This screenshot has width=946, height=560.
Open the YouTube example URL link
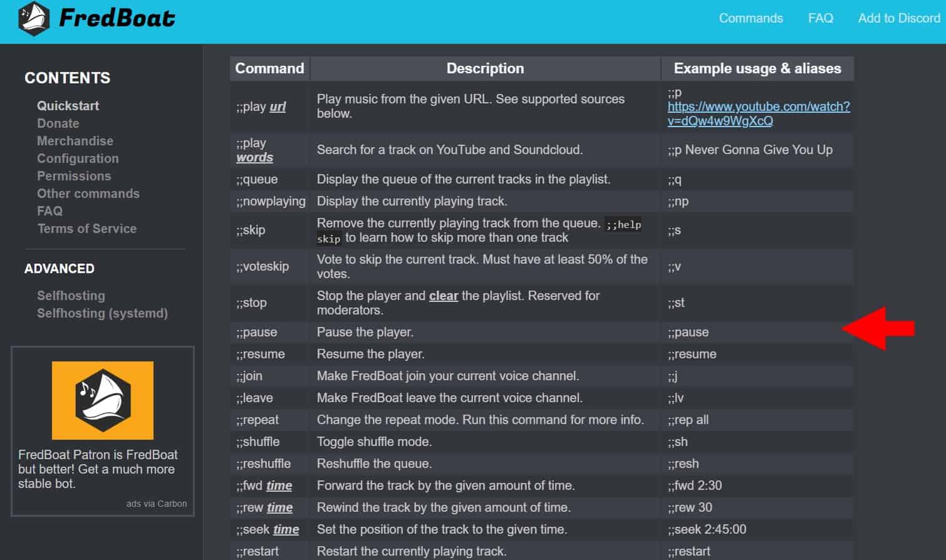759,113
